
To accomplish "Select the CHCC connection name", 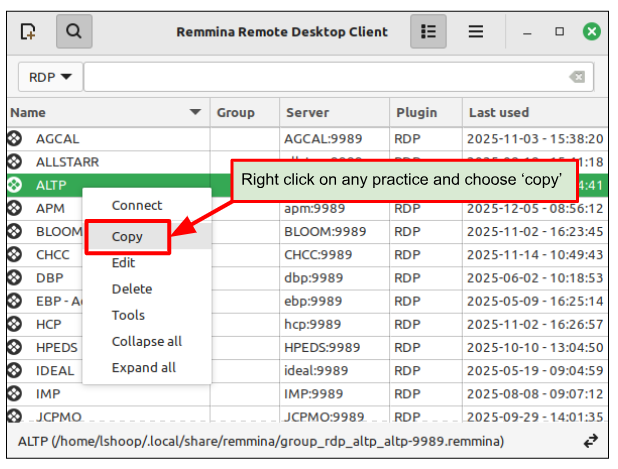I will coord(53,255).
